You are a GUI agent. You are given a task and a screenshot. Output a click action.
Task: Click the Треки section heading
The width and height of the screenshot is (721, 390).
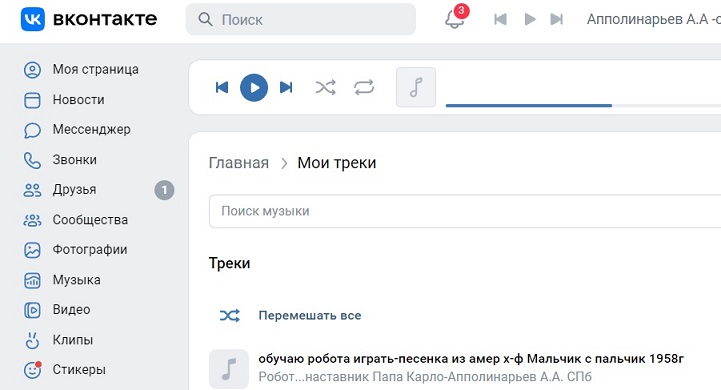click(x=229, y=263)
